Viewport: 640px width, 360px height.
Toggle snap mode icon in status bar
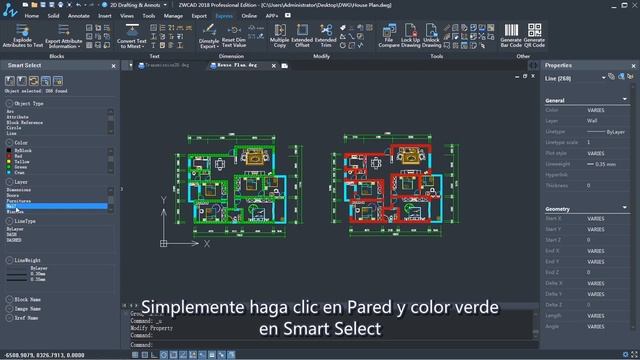tap(144, 355)
